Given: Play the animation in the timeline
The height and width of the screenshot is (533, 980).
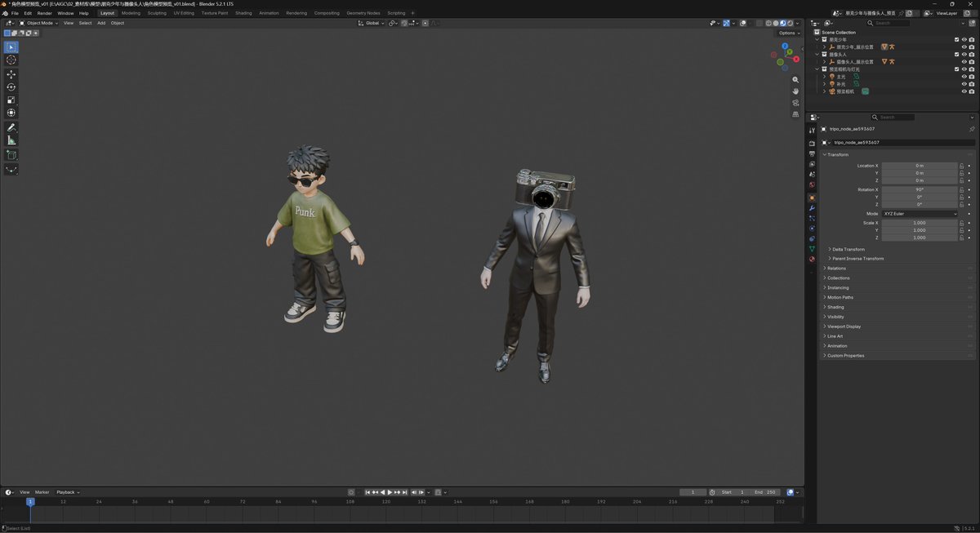Looking at the screenshot, I should pyautogui.click(x=390, y=492).
